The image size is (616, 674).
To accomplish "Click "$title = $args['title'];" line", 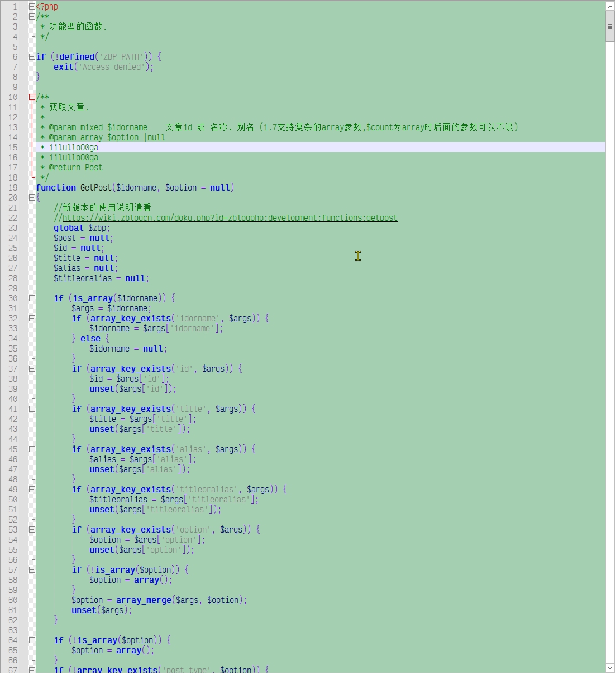I will coord(143,419).
